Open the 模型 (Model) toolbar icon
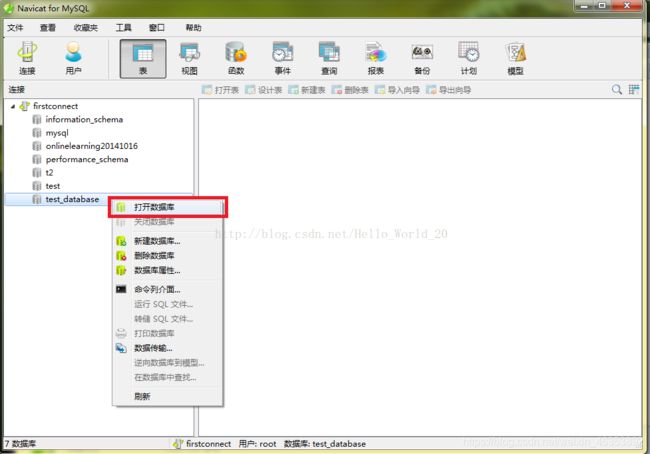The width and height of the screenshot is (650, 454). tap(516, 58)
